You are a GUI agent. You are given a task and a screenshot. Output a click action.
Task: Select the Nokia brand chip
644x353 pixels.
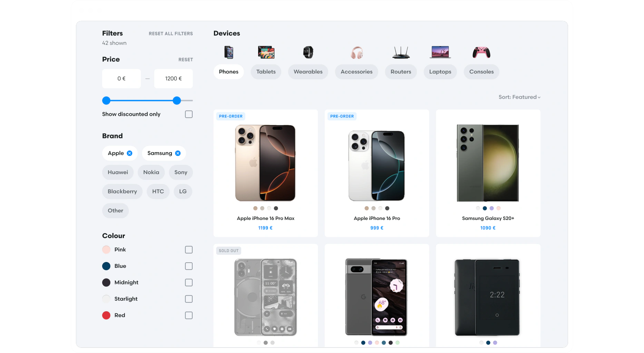pos(151,172)
